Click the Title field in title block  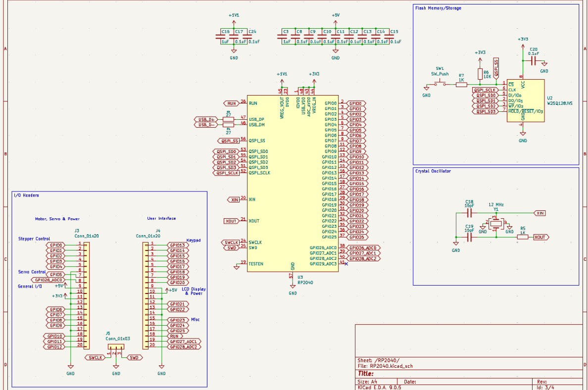point(366,374)
